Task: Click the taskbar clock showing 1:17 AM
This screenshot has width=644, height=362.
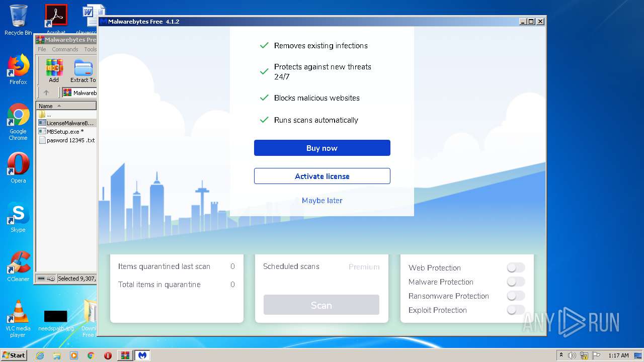Action: (x=618, y=355)
